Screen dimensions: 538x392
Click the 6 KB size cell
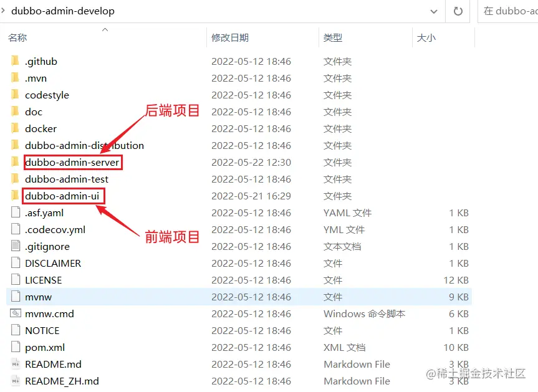[459, 313]
